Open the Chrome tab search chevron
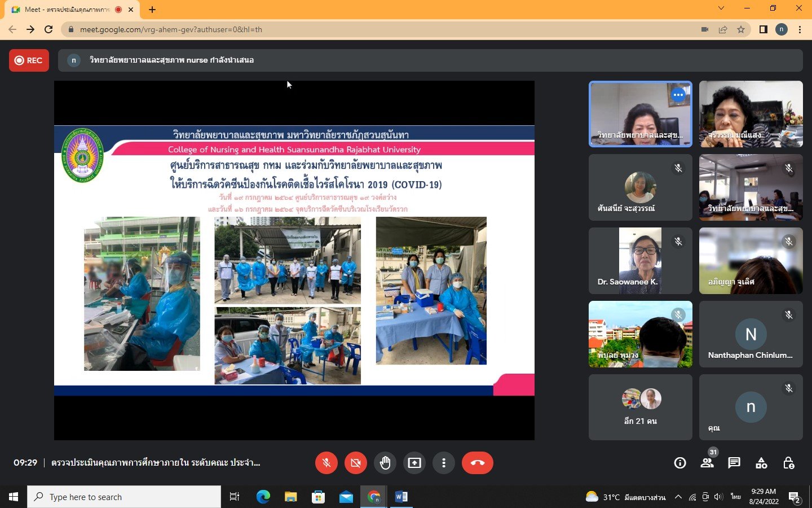 [721, 8]
